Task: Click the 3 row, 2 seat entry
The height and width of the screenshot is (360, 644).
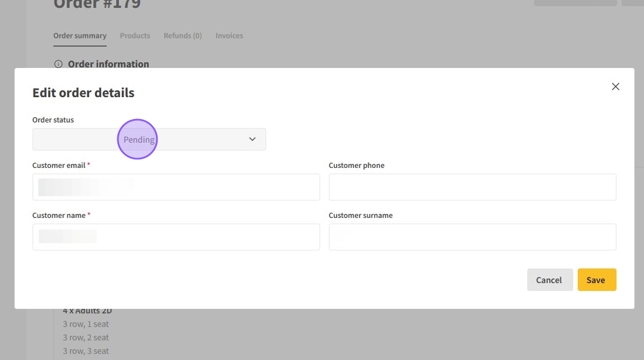Action: pyautogui.click(x=86, y=338)
